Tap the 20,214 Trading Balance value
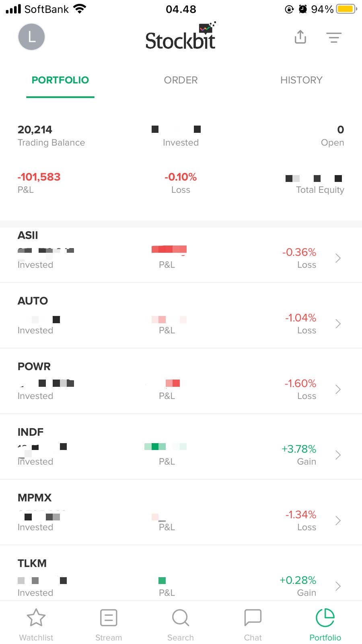The image size is (362, 644). (x=35, y=130)
